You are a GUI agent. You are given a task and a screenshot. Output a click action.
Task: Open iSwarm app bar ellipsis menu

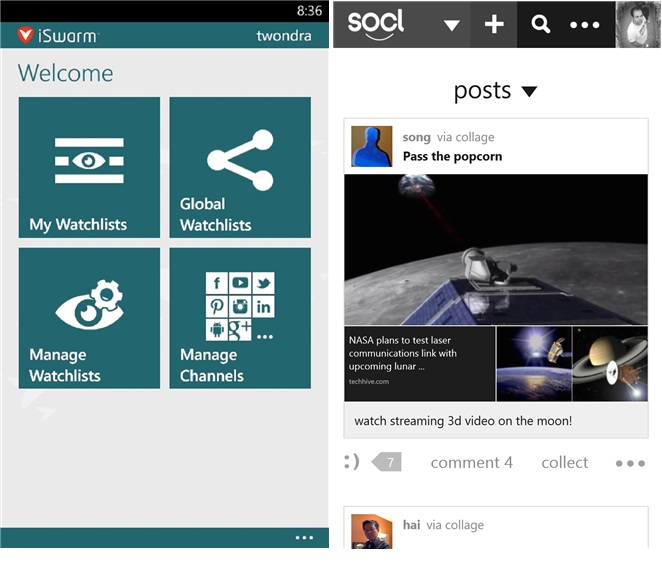click(304, 538)
